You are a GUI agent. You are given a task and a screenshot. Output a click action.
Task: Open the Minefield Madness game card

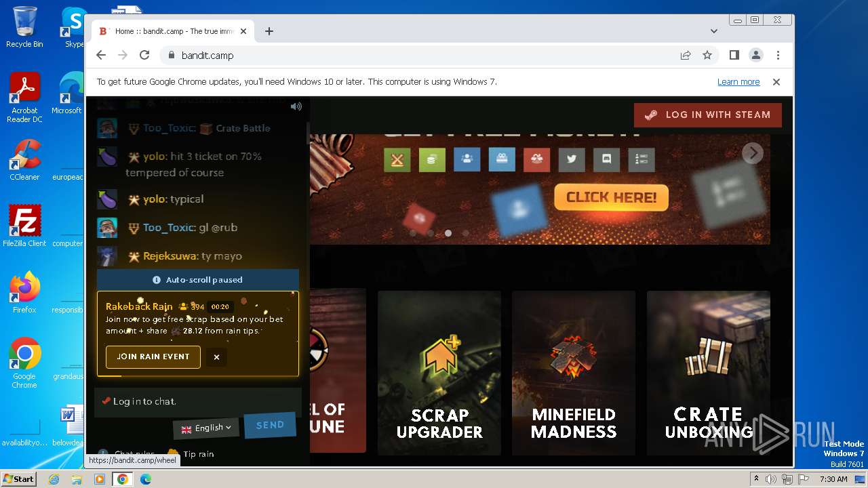(x=574, y=373)
